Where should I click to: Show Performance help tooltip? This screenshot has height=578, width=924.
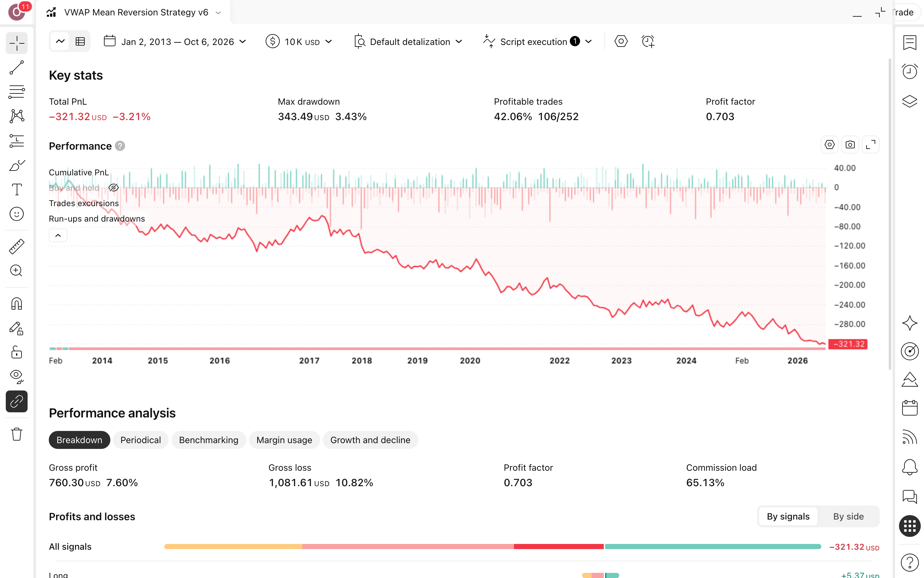coord(120,146)
